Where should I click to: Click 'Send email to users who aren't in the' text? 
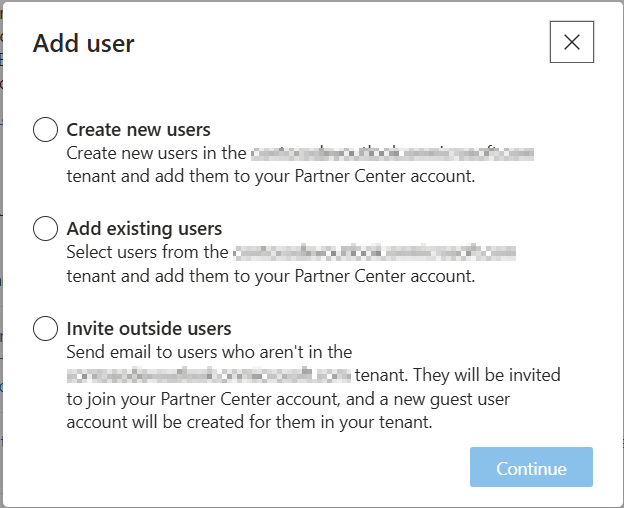click(x=209, y=352)
